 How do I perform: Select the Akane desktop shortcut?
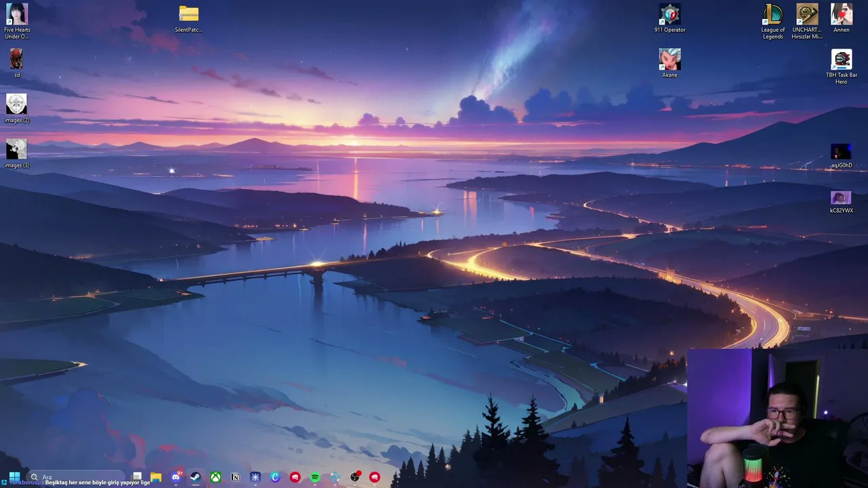pos(669,63)
